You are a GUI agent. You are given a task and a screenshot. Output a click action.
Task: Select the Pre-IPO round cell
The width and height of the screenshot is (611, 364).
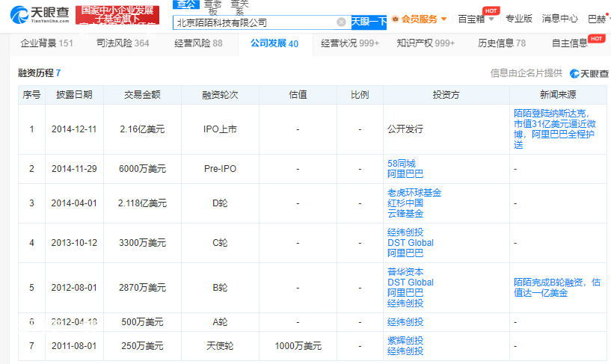(220, 169)
